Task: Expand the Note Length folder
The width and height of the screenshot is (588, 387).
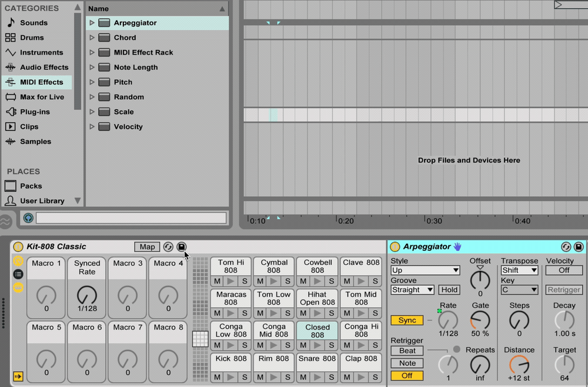Action: tap(92, 68)
